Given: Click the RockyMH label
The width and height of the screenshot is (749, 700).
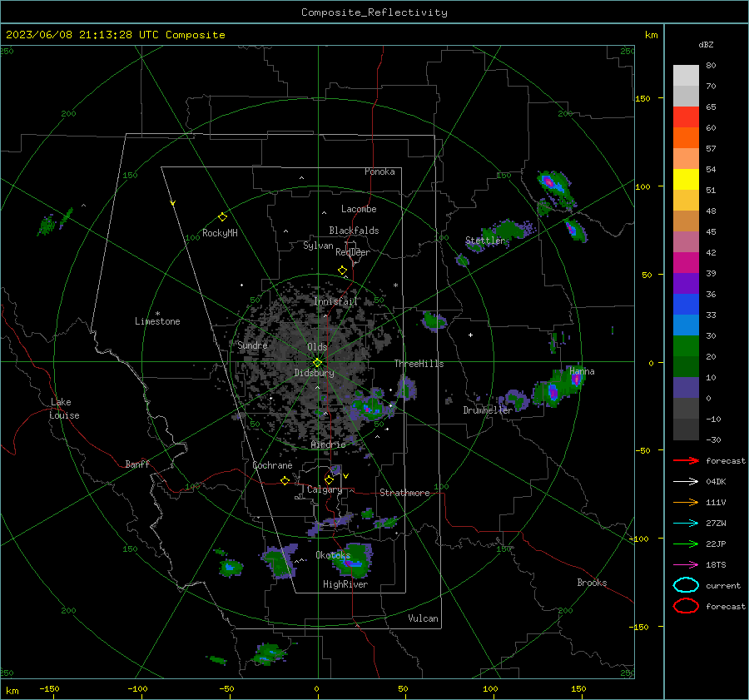Looking at the screenshot, I should click(220, 233).
